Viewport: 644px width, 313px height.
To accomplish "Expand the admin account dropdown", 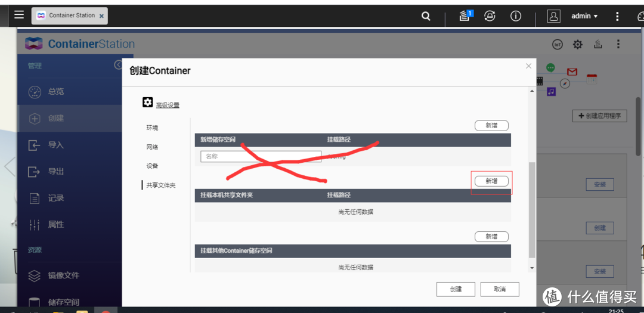I will (x=584, y=16).
